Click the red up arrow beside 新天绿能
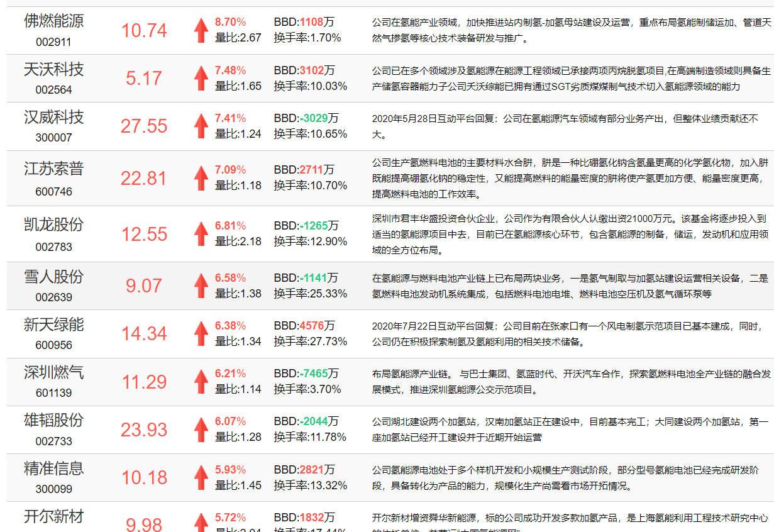Viewport: 774px width, 532px height. (201, 333)
